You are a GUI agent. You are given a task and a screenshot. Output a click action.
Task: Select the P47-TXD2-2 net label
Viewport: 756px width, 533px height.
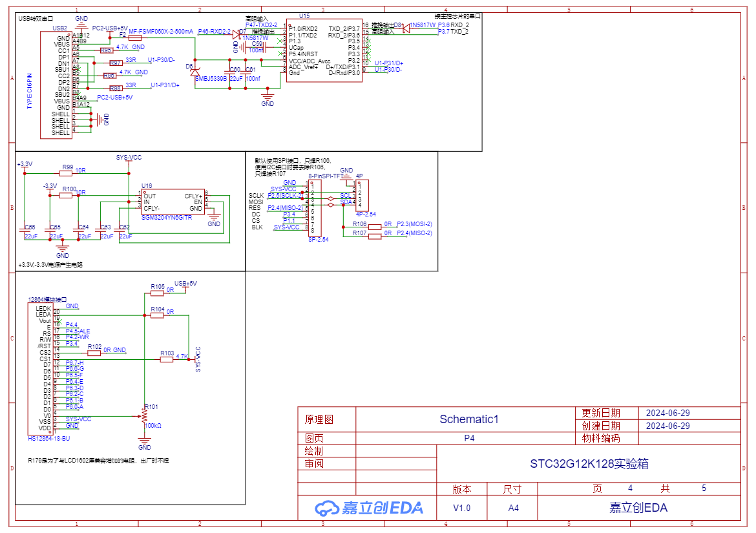pyautogui.click(x=261, y=25)
